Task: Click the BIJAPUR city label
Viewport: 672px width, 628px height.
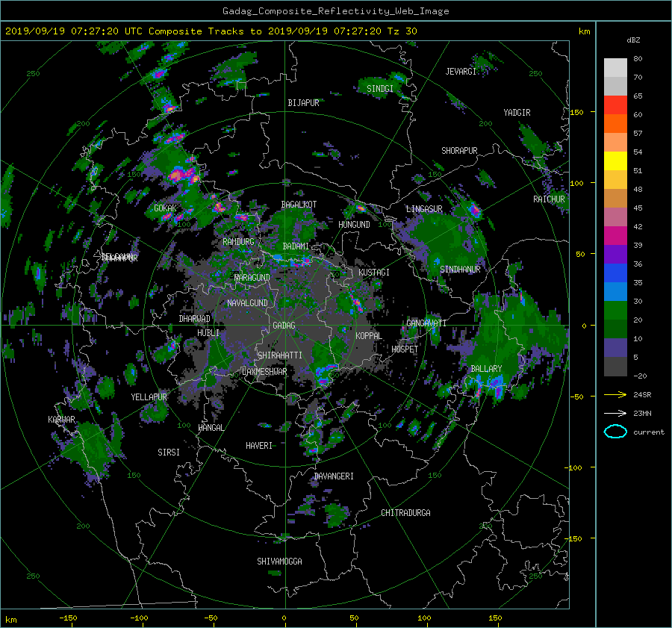Action: (303, 103)
